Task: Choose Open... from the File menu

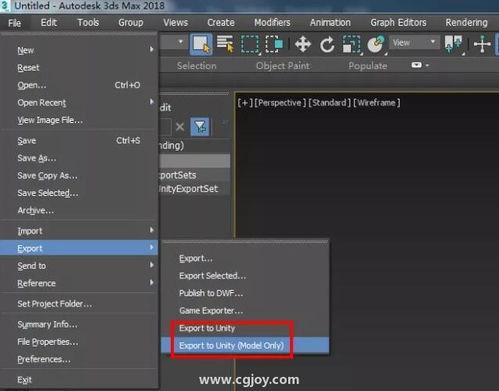Action: [79, 85]
